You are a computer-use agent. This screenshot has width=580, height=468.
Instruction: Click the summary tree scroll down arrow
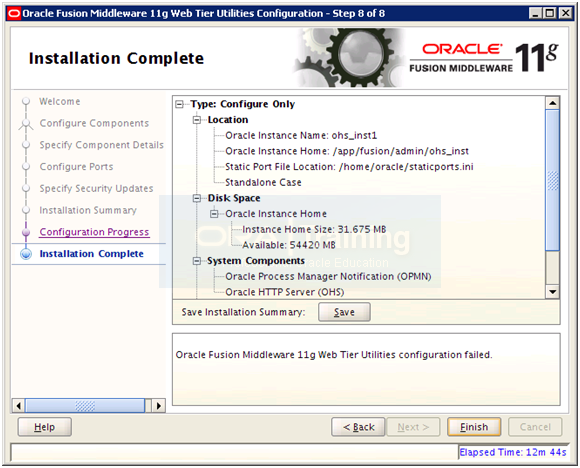tap(553, 292)
